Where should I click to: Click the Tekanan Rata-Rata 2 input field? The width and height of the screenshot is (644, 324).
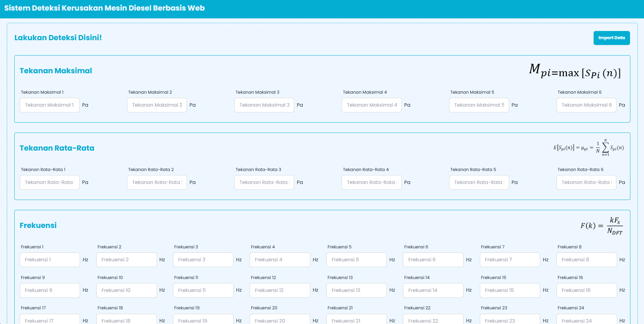(157, 182)
